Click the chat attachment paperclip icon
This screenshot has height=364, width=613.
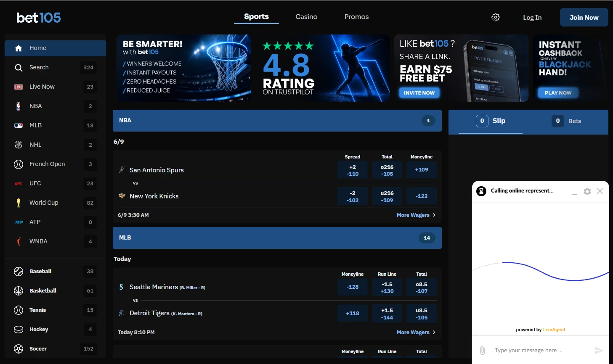(483, 351)
